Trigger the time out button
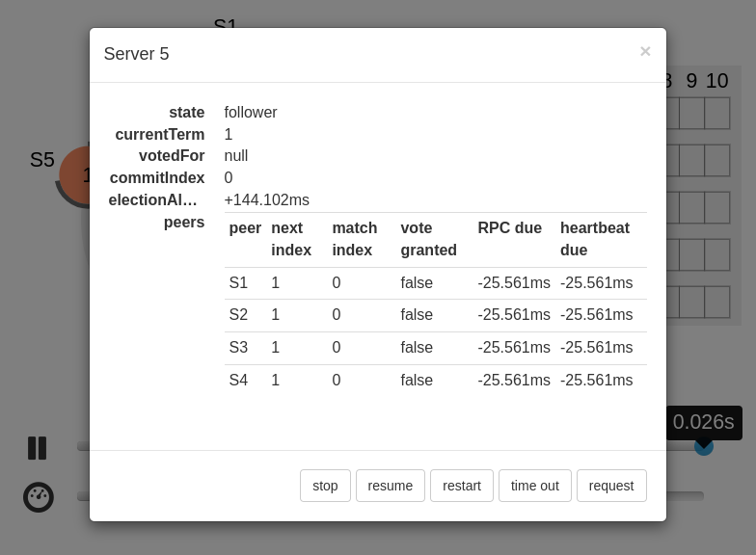Screen dimensions: 756x555 point(534,486)
